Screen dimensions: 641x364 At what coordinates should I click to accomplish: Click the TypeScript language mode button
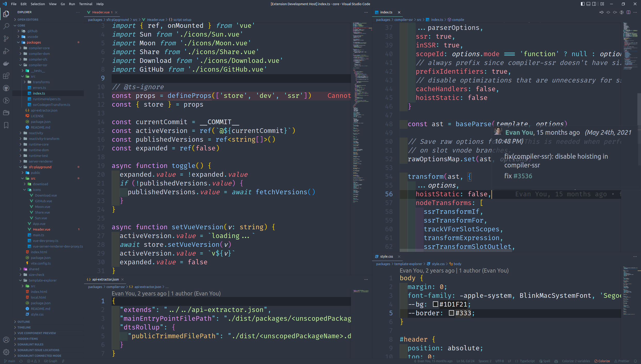click(527, 361)
